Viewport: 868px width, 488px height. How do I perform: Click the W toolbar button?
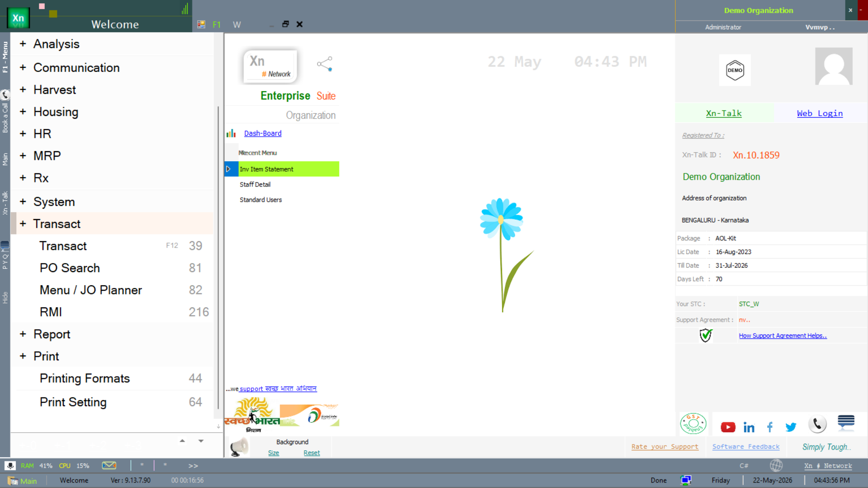tap(237, 24)
